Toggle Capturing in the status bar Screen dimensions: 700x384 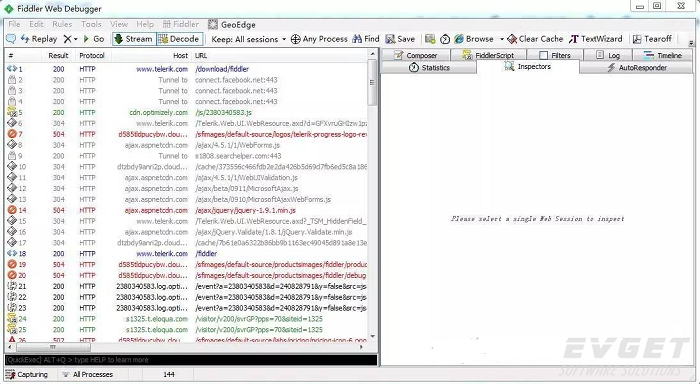[27, 375]
